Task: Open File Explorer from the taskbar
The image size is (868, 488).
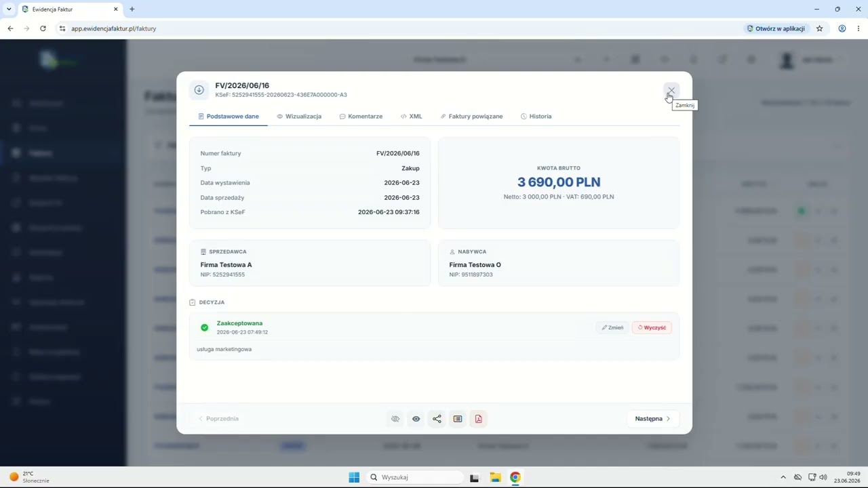Action: [495, 477]
